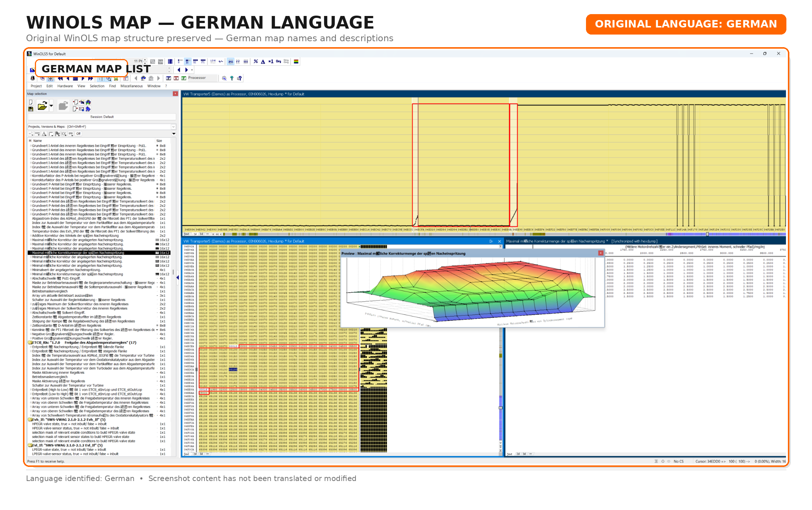Click the LoHi byte order icon
The image size is (812, 510).
(213, 61)
